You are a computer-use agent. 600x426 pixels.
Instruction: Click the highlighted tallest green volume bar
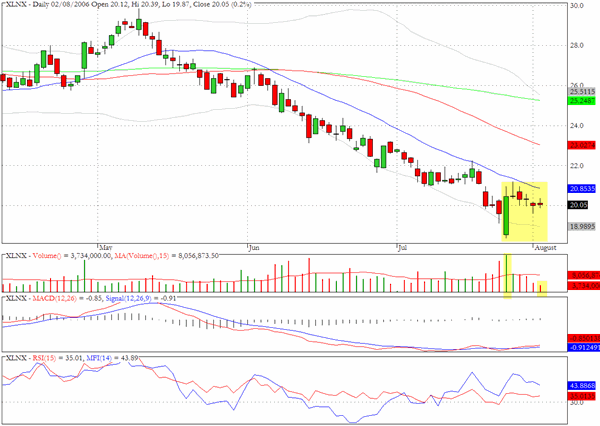(x=506, y=273)
